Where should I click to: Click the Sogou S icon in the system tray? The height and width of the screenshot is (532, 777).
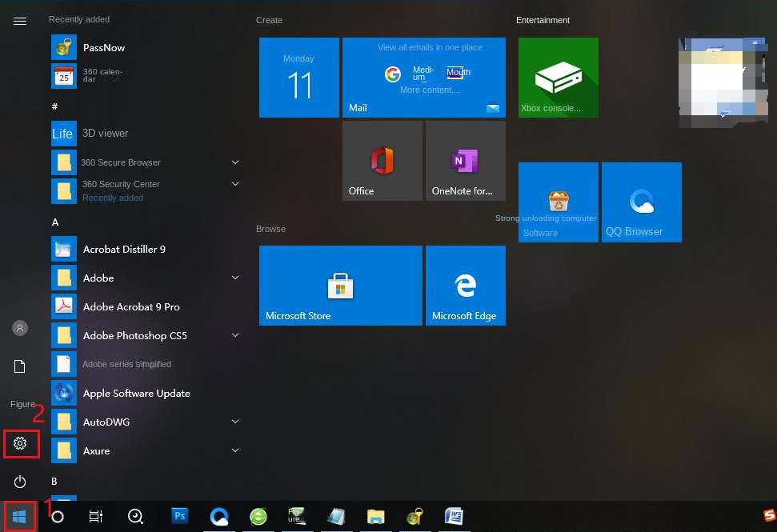pos(769,516)
